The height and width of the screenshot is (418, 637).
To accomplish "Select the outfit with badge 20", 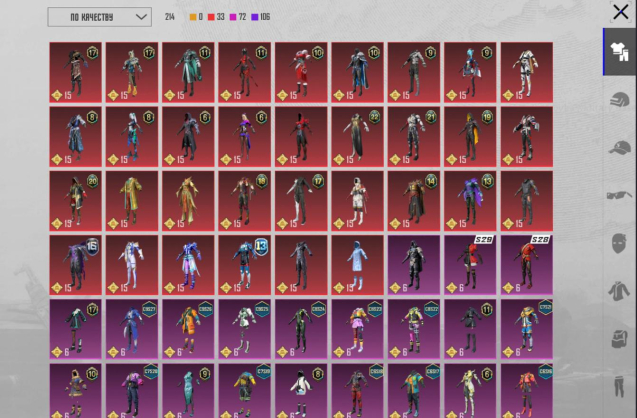I will [x=76, y=201].
